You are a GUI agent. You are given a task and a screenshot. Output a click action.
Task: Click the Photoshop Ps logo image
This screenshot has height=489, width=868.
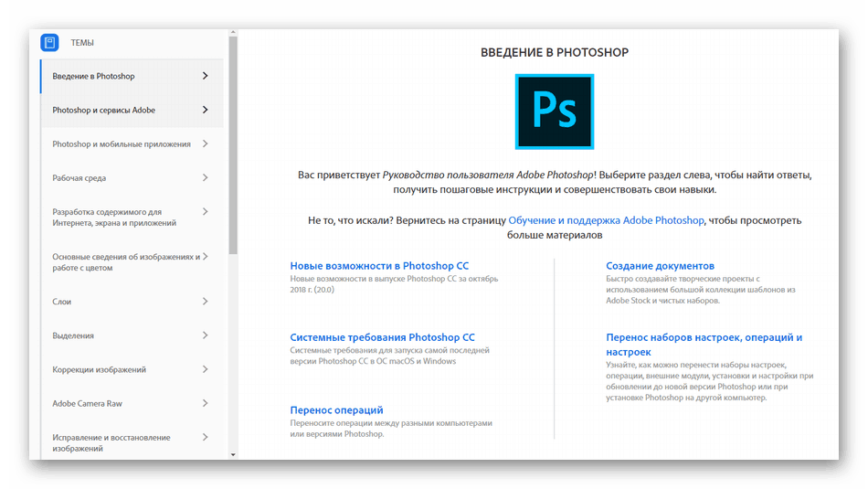pyautogui.click(x=554, y=112)
